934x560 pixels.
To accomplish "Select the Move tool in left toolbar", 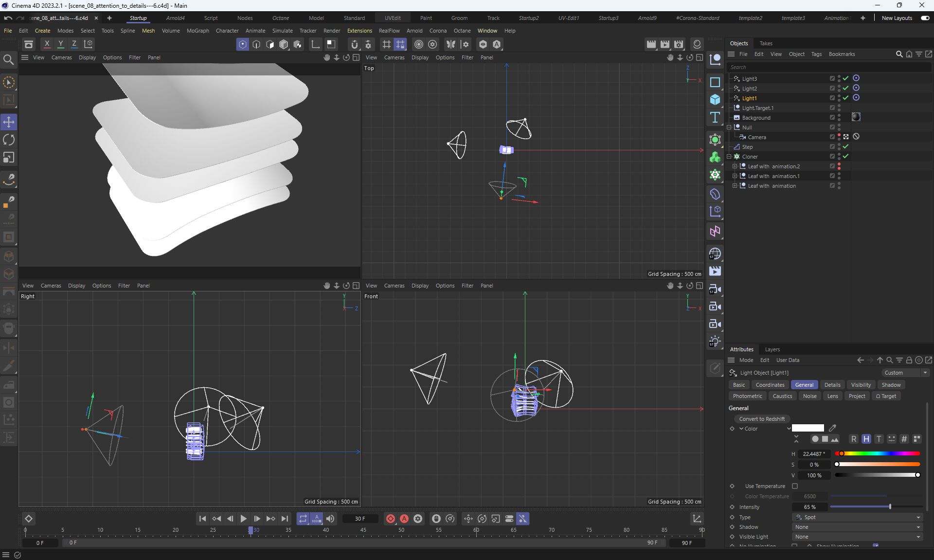I will pyautogui.click(x=9, y=122).
